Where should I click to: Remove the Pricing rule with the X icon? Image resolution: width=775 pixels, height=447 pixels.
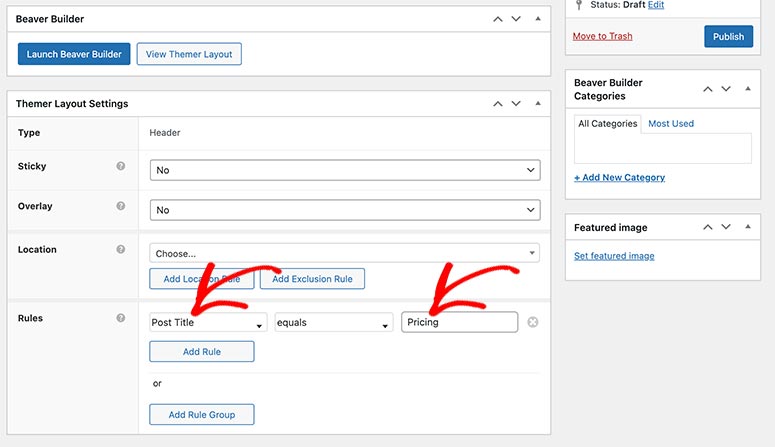point(533,322)
